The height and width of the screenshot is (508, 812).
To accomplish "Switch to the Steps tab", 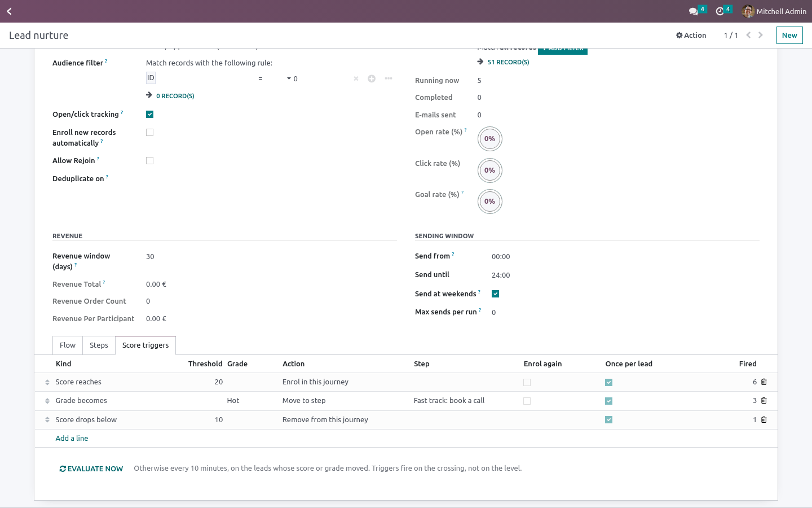I will (x=99, y=345).
